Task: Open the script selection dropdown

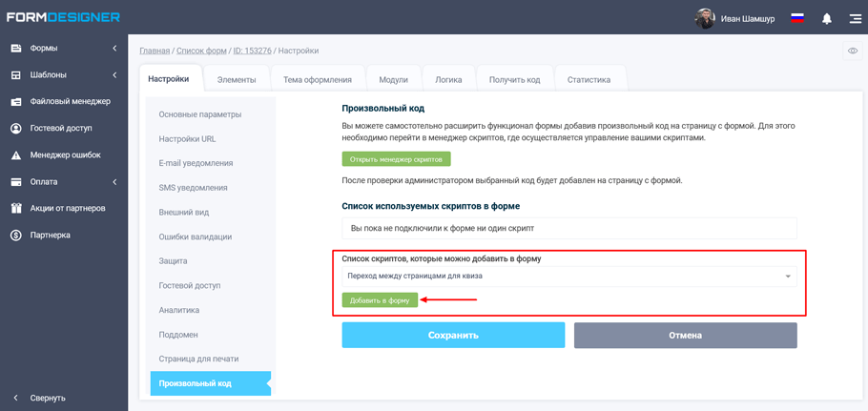Action: click(x=568, y=277)
